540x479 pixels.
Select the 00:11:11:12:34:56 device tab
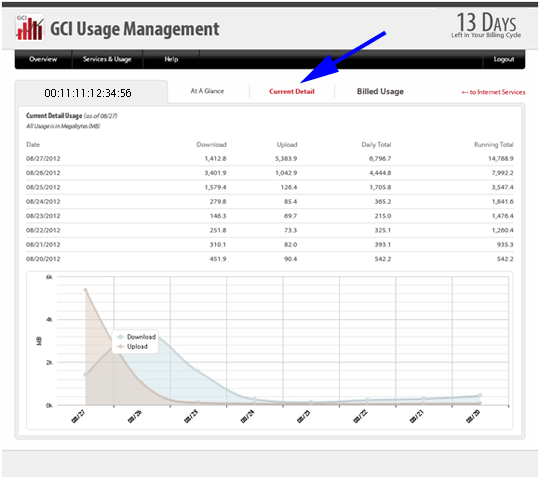click(88, 93)
